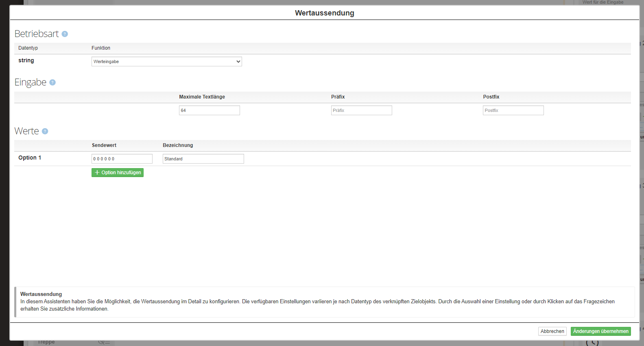Click the Maximale Textlänge field

(x=209, y=110)
